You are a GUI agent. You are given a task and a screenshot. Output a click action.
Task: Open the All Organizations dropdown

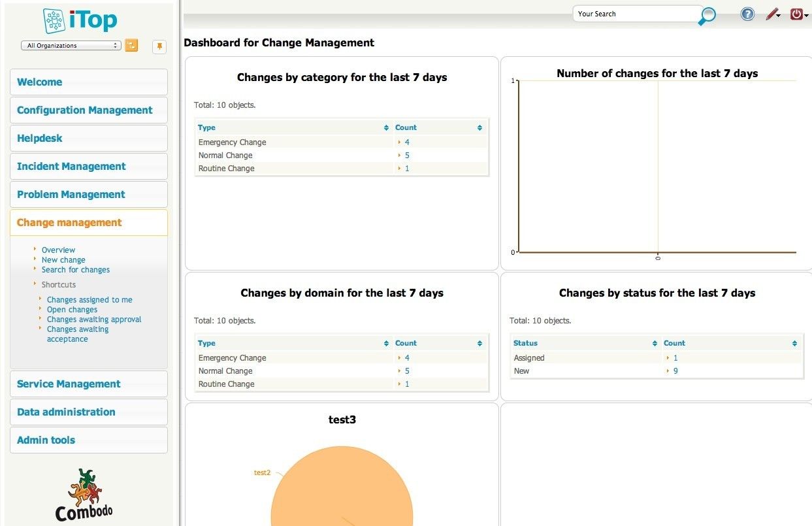pyautogui.click(x=71, y=46)
